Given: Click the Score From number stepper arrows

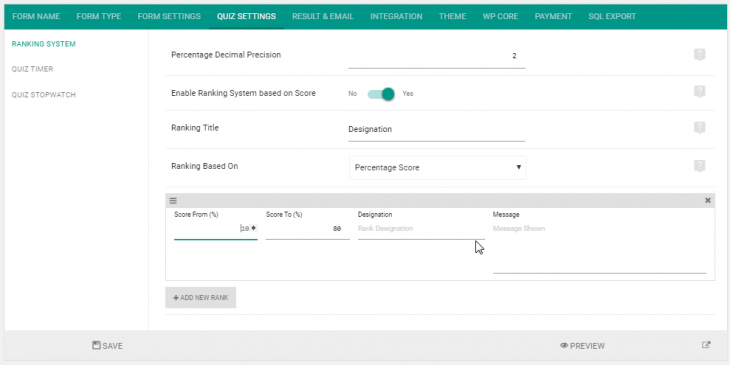Looking at the screenshot, I should pos(254,228).
